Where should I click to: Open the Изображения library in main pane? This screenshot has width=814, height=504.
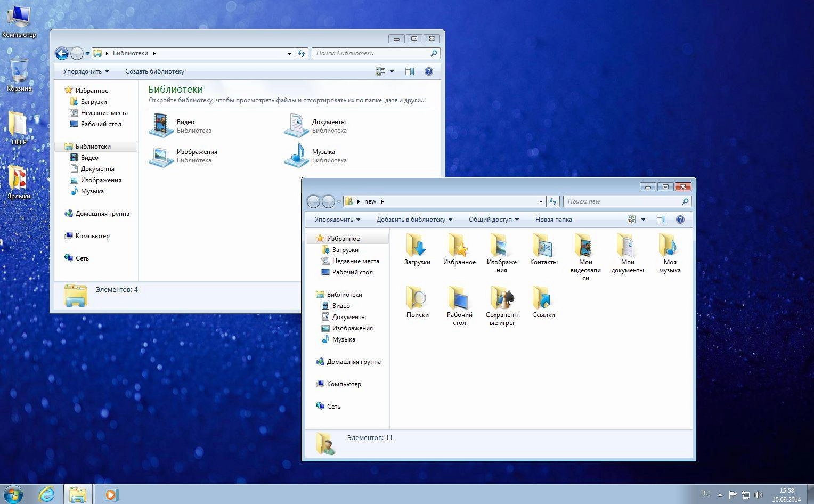pos(183,156)
